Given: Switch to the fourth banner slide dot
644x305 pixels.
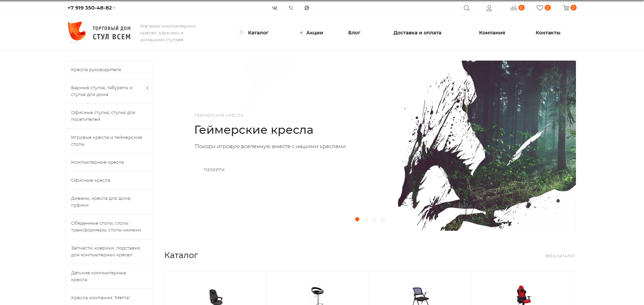Looking at the screenshot, I should [383, 219].
